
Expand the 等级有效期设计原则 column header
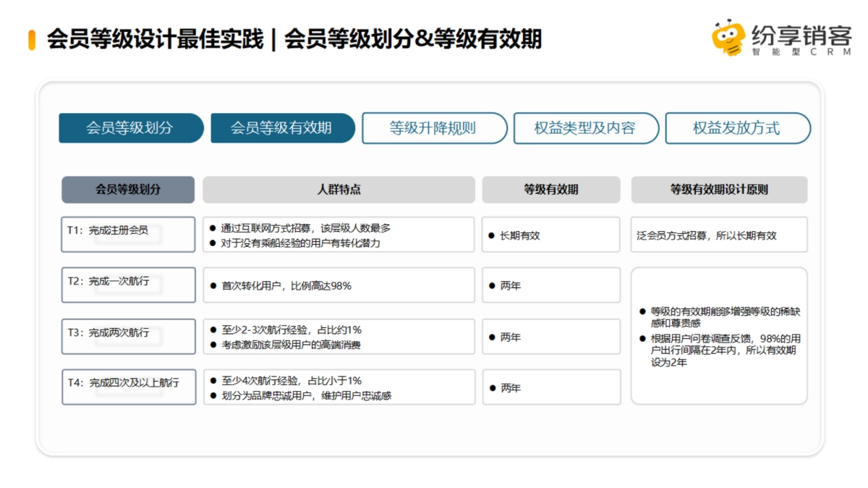coord(720,190)
